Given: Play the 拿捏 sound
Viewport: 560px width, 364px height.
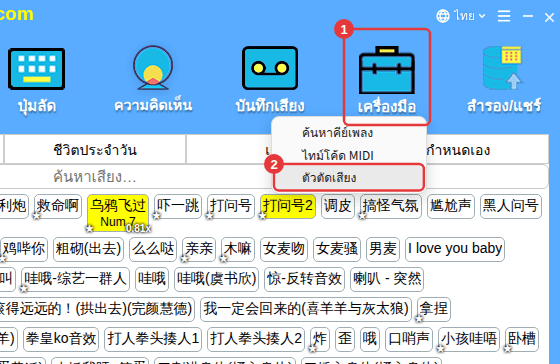Looking at the screenshot, I should pos(434,309).
